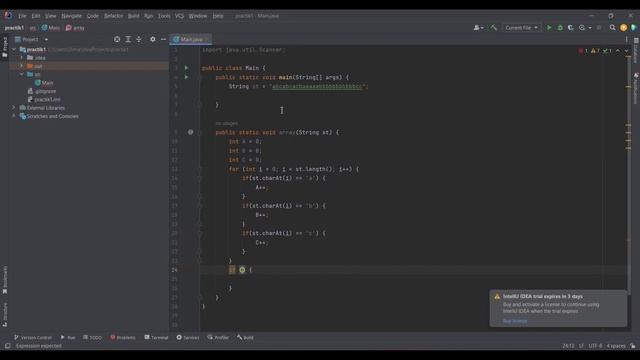Open the Problems tool window

click(x=123, y=338)
